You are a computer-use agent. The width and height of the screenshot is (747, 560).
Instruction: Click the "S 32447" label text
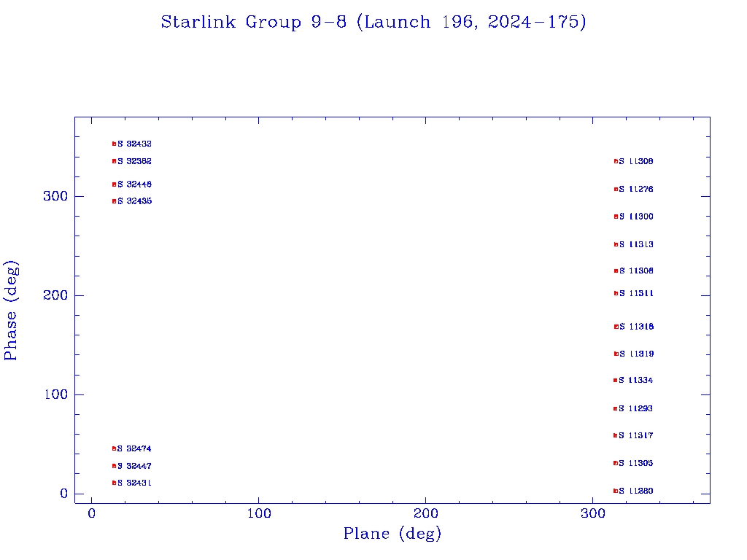(x=134, y=466)
